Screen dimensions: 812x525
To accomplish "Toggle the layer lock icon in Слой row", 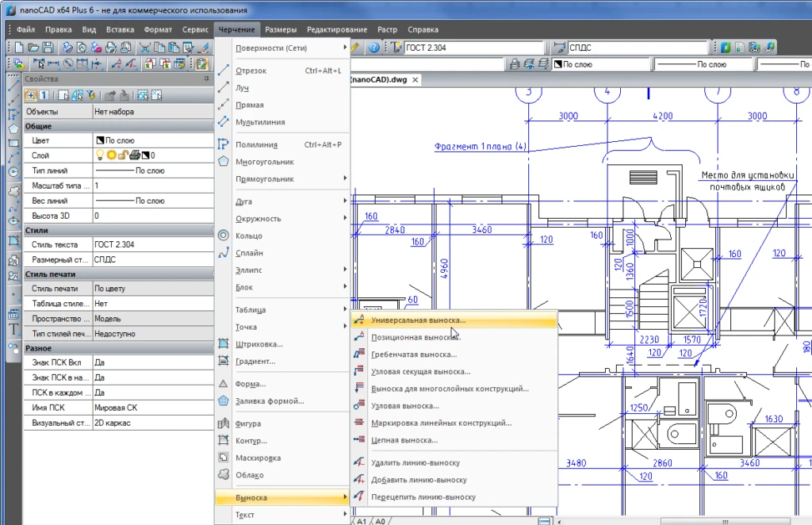I will click(x=124, y=155).
